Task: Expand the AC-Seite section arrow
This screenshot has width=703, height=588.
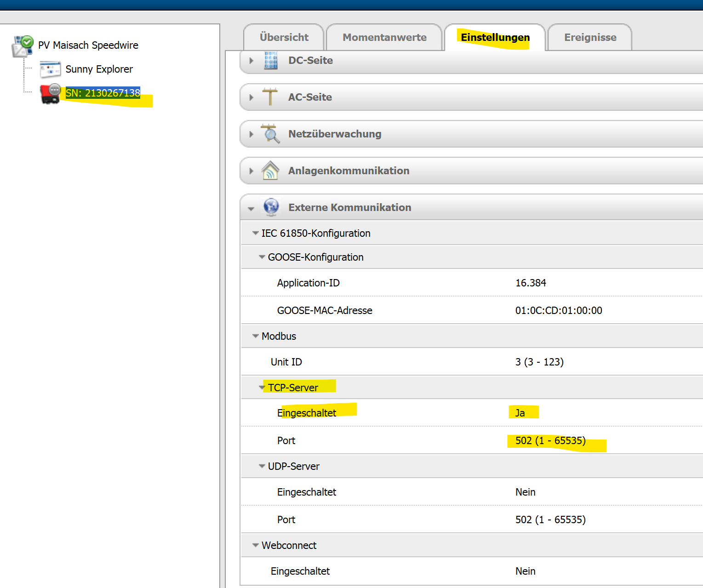Action: click(251, 97)
